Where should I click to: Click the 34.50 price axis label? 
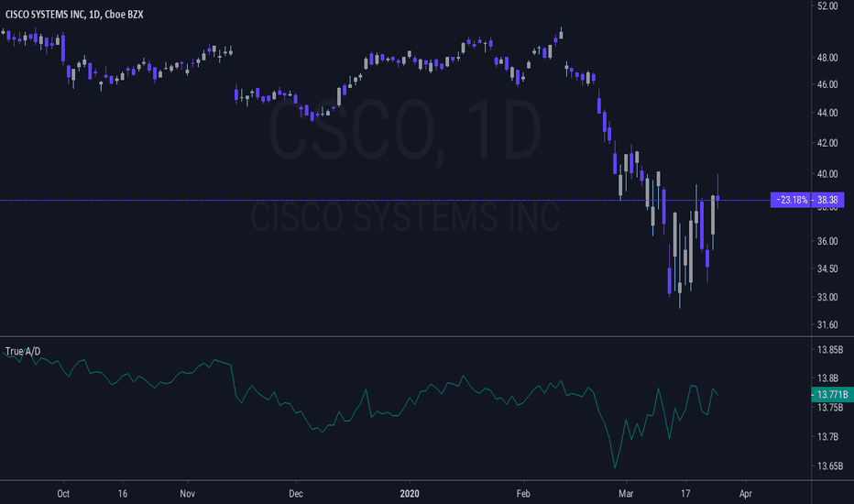tap(827, 268)
